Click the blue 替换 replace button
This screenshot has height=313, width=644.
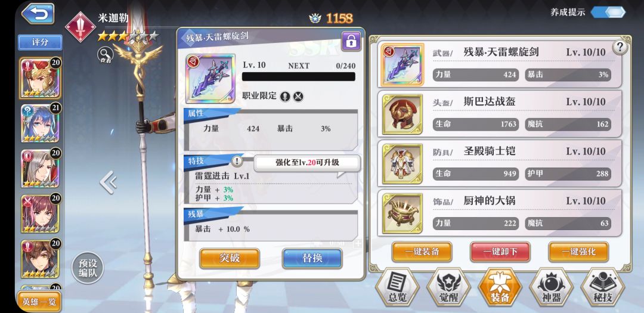(312, 258)
